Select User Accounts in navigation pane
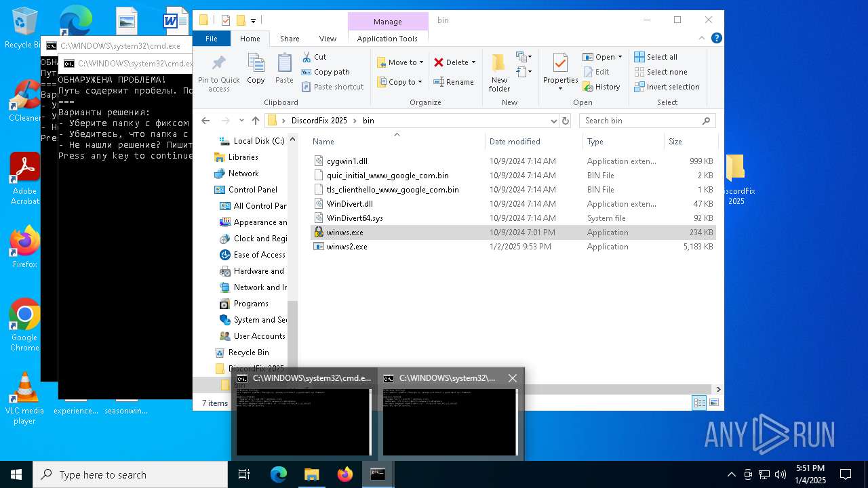Screen dimensions: 868x488 258,336
